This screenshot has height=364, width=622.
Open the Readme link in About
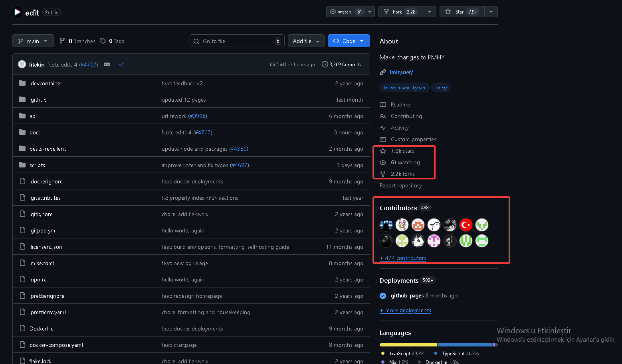point(400,104)
